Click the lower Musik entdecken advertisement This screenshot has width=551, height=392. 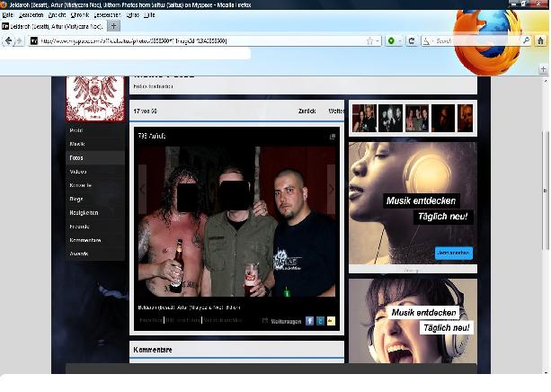pyautogui.click(x=413, y=321)
